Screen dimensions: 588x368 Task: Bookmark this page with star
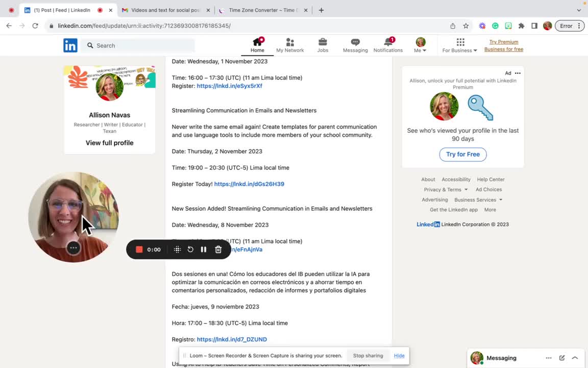(465, 26)
